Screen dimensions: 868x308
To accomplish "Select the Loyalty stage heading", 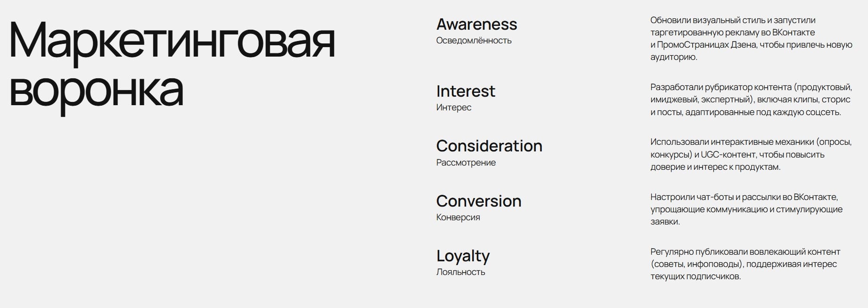I will (463, 256).
